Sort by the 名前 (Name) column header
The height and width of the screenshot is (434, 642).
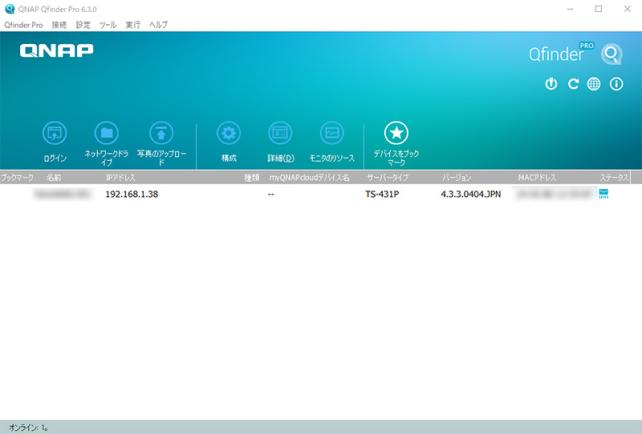(54, 178)
